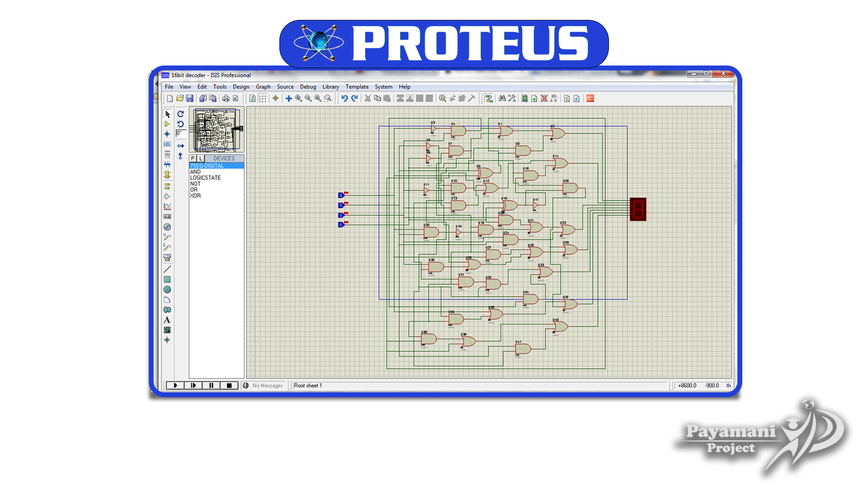Screen dimensions: 868x488
Task: Select the 2D text (A) tool
Action: (167, 320)
